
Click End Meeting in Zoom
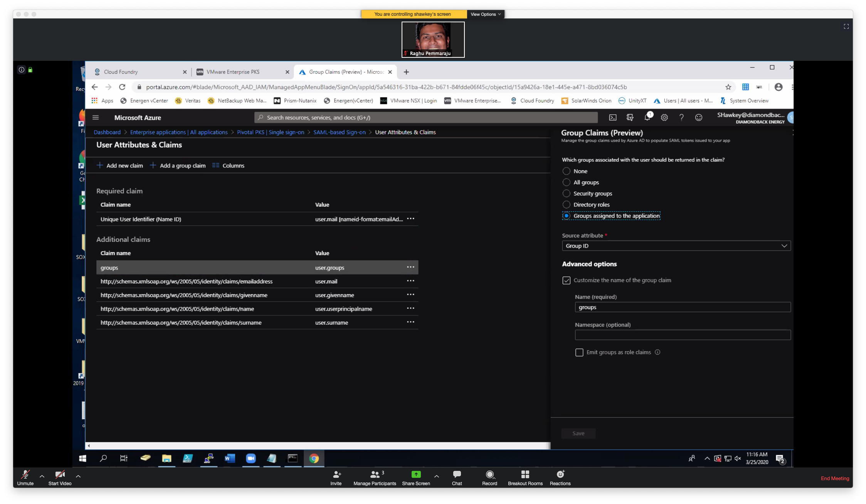pos(835,479)
